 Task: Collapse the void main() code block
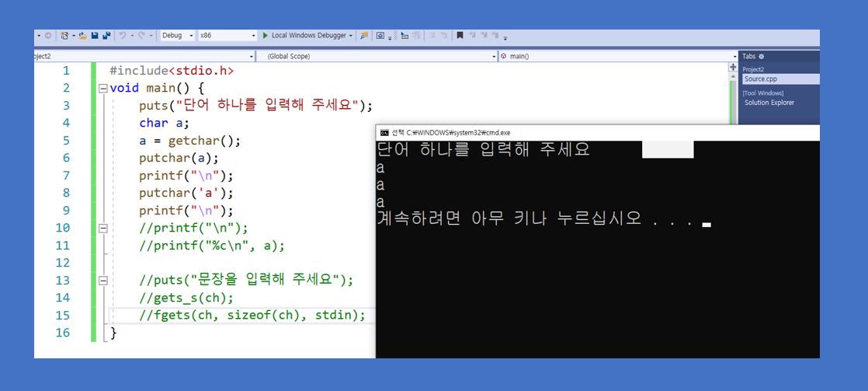tap(102, 88)
